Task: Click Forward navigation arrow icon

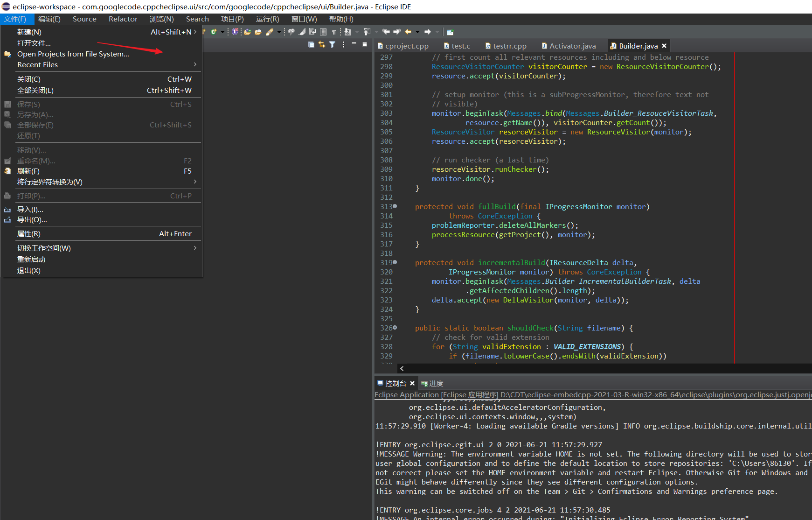Action: (x=427, y=32)
